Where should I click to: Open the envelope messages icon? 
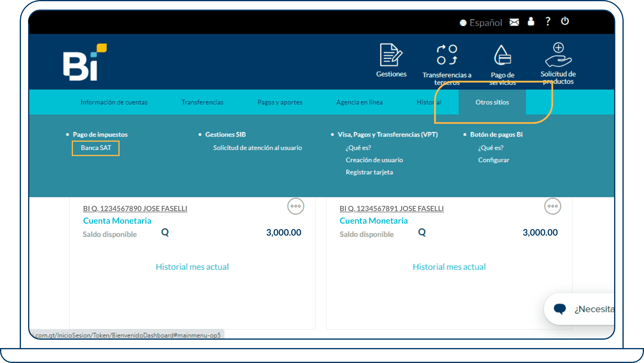pos(514,22)
